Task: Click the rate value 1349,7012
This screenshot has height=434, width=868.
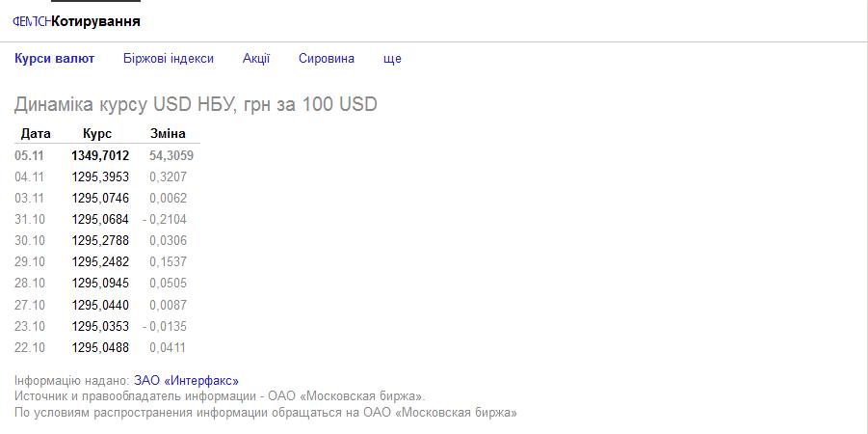Action: click(x=100, y=155)
